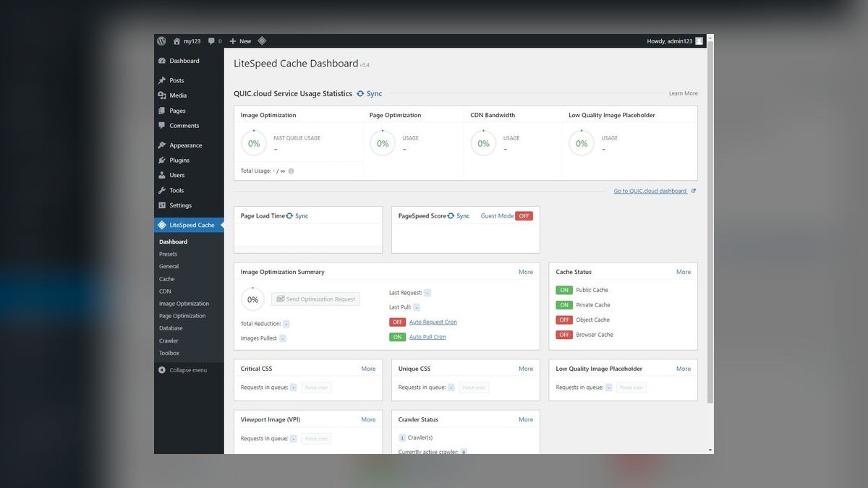Toggle the Auto Pull Cron ON badge
The width and height of the screenshot is (868, 488).
(397, 337)
